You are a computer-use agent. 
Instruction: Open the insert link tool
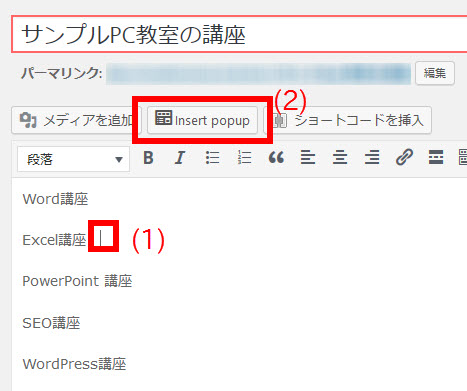coord(404,158)
